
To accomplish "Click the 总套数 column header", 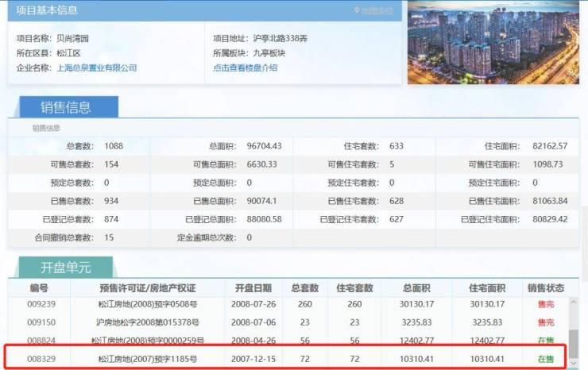I will point(305,287).
